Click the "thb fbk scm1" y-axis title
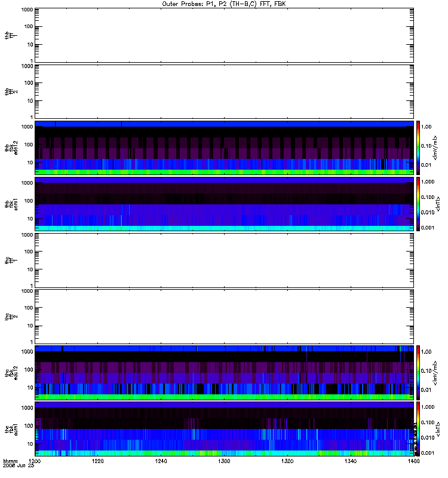This screenshot has height=478, width=448. [11, 204]
